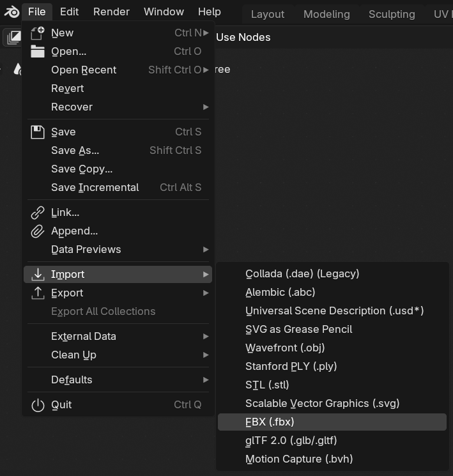The image size is (453, 476).
Task: Click the Save floppy disk icon
Action: pyautogui.click(x=38, y=132)
